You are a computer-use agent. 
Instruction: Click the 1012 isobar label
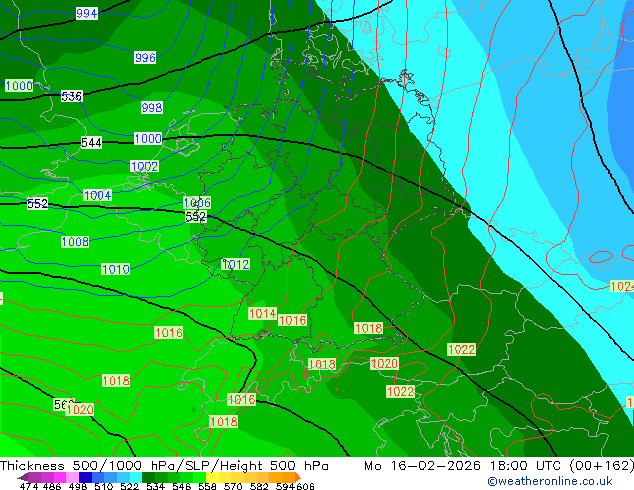point(236,264)
